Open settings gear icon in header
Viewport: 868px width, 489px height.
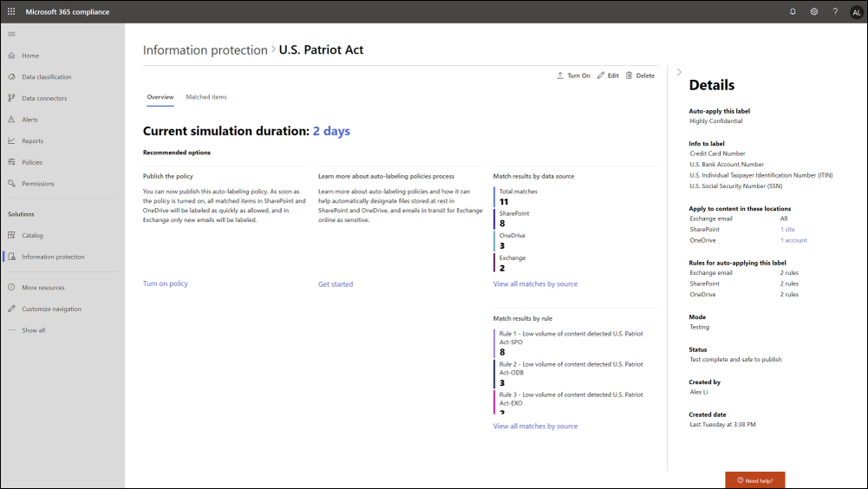(x=813, y=11)
